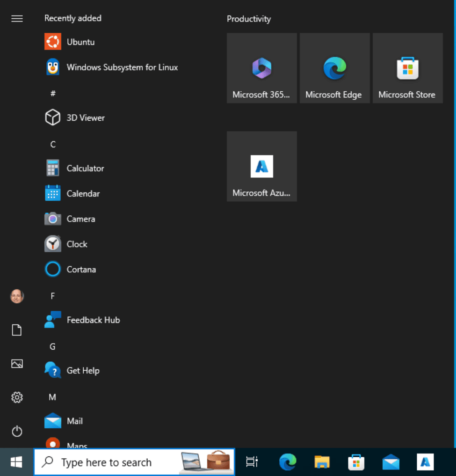Open the Clock app

pos(77,244)
